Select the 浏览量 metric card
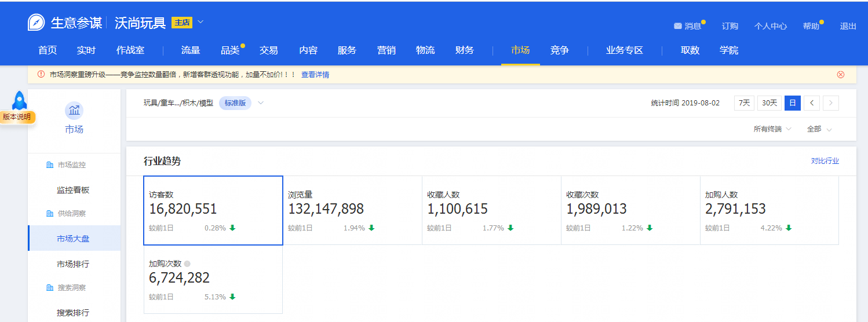Viewport: 868px width, 322px height. [x=352, y=210]
